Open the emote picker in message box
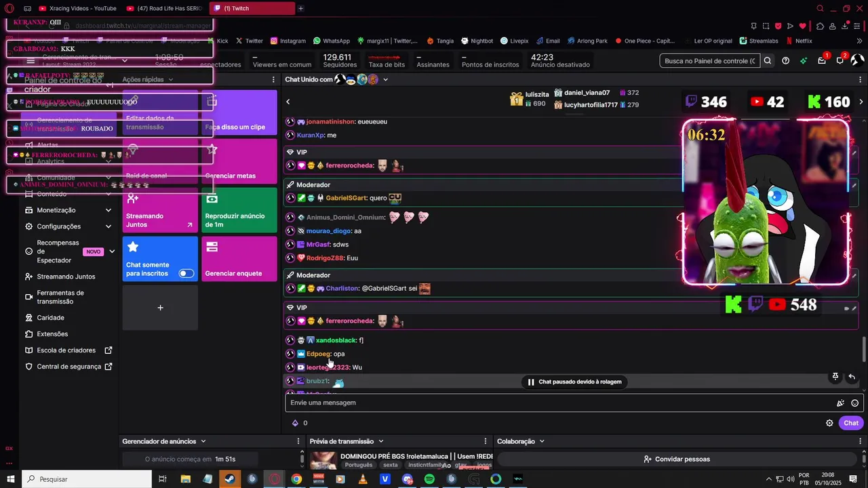 click(855, 403)
